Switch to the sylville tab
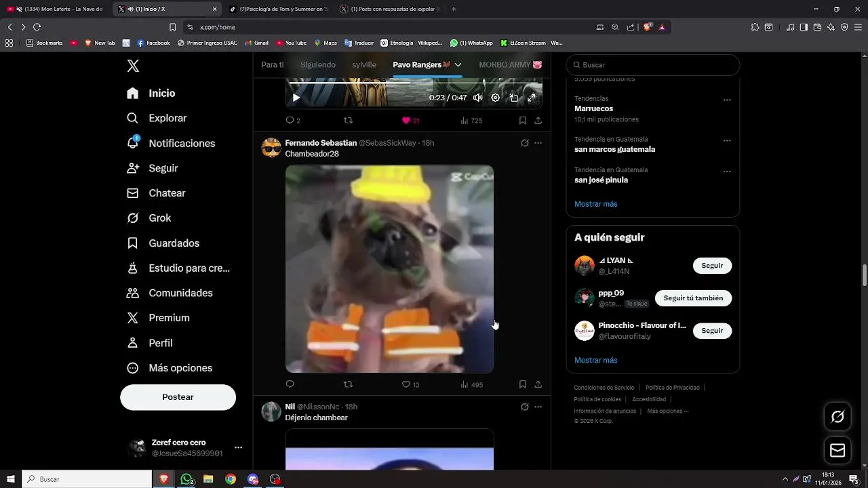The image size is (868, 488). pos(364,64)
